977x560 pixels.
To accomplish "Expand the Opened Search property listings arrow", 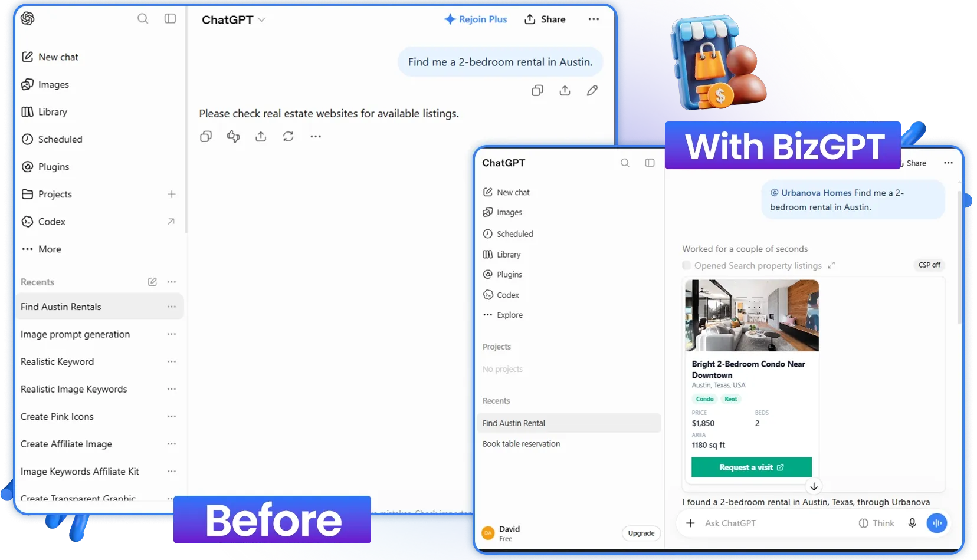I will click(x=831, y=265).
